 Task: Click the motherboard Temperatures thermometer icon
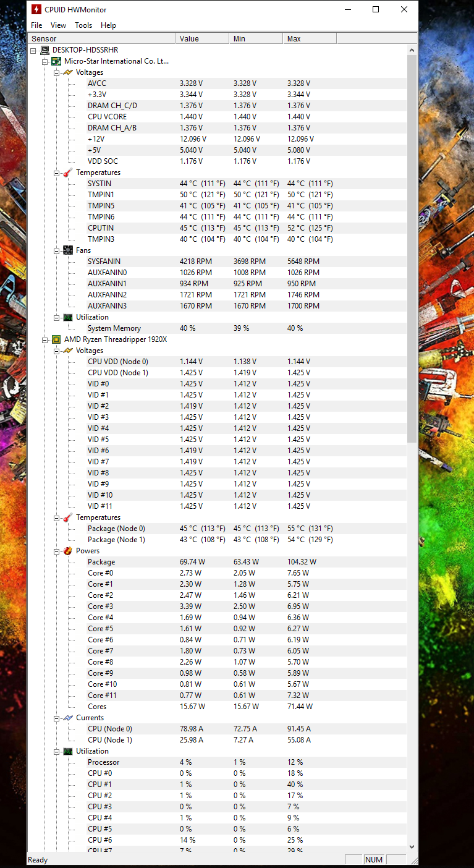(x=68, y=172)
